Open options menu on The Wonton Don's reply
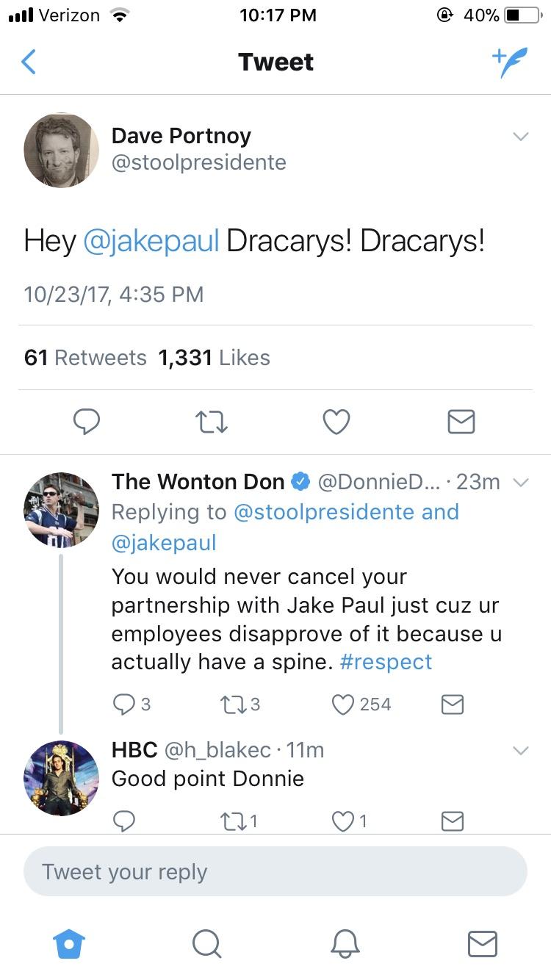Image resolution: width=551 pixels, height=980 pixels. point(521,483)
